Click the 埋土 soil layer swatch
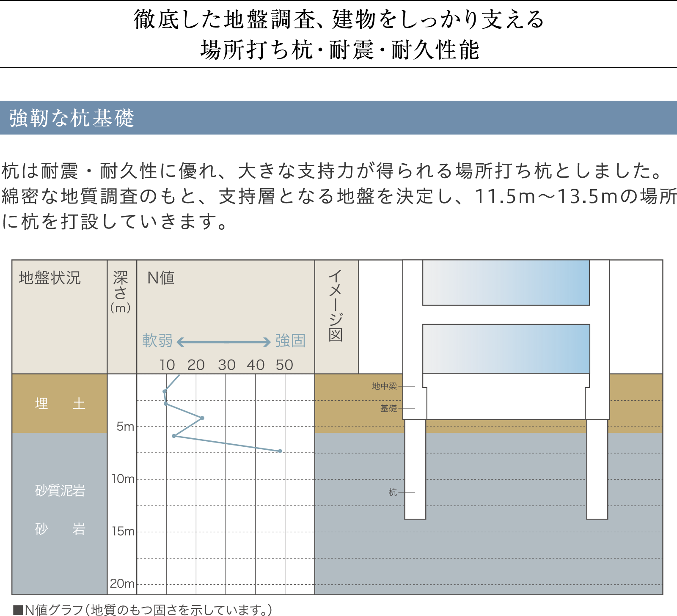The width and height of the screenshot is (677, 616). point(60,404)
